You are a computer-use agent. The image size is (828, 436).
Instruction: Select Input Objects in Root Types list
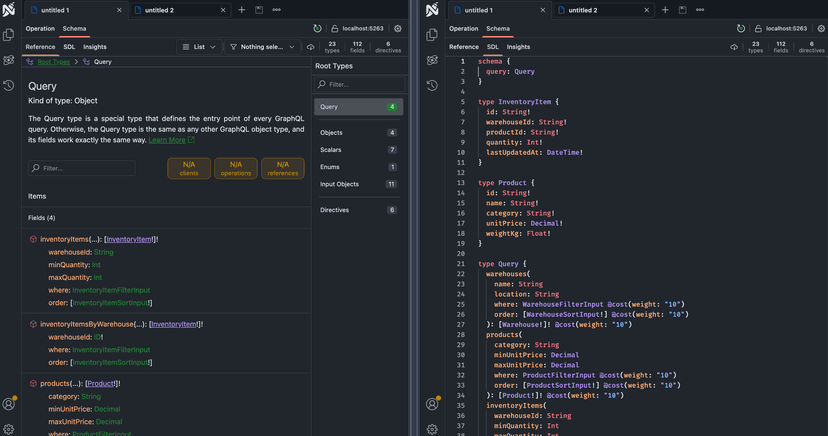coord(339,184)
